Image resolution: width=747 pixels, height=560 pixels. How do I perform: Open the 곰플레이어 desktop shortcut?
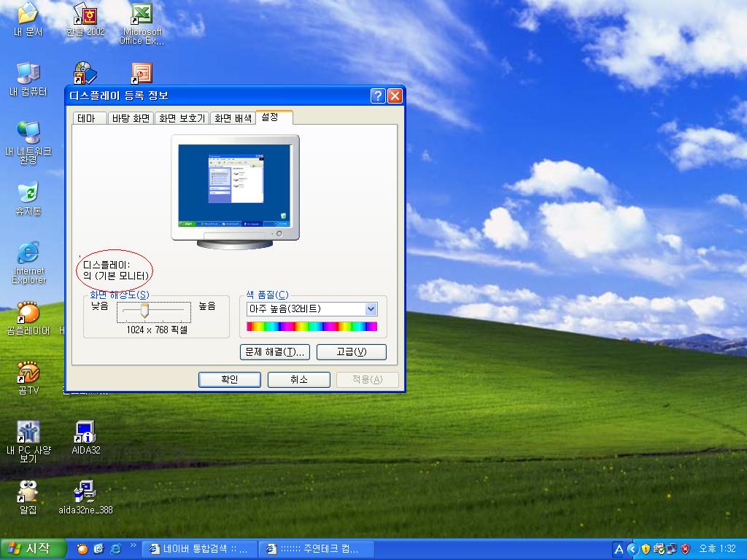point(28,314)
